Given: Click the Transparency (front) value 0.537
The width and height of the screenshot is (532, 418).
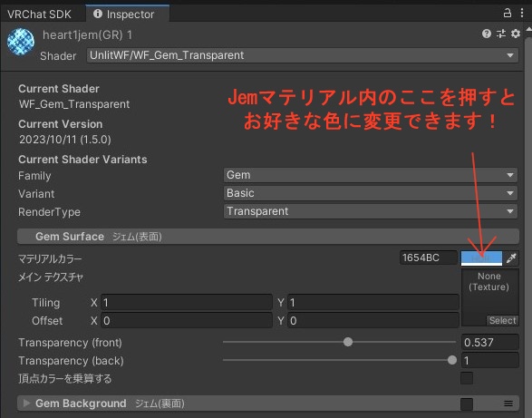Looking at the screenshot, I should coord(490,342).
